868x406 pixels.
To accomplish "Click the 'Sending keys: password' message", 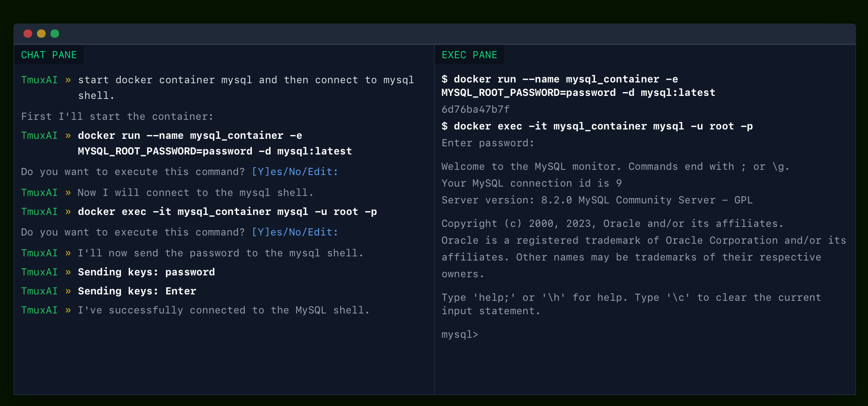I will point(146,272).
